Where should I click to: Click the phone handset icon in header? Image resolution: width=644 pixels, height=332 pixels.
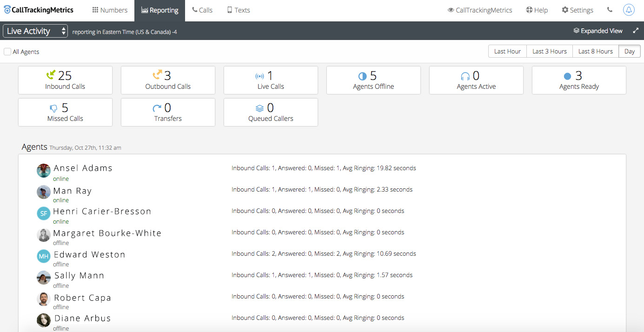coord(610,10)
